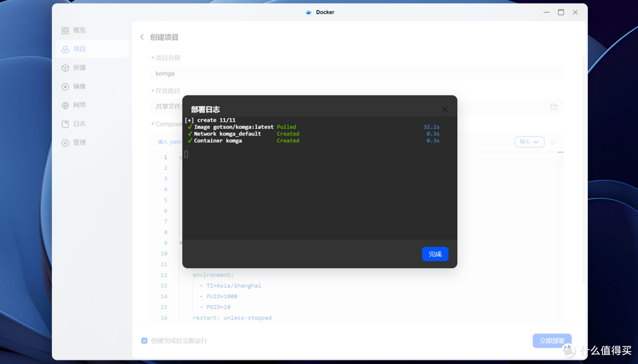Click the 存放路径 input field
The width and height of the screenshot is (638, 364).
coord(357,106)
